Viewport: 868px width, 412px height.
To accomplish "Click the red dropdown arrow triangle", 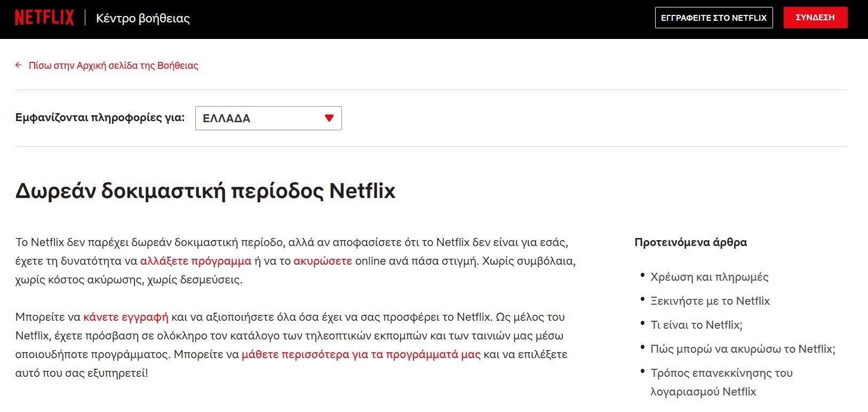I will (329, 118).
